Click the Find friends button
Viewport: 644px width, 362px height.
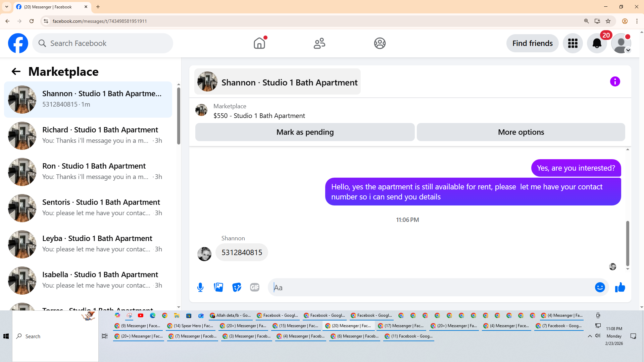coord(532,43)
